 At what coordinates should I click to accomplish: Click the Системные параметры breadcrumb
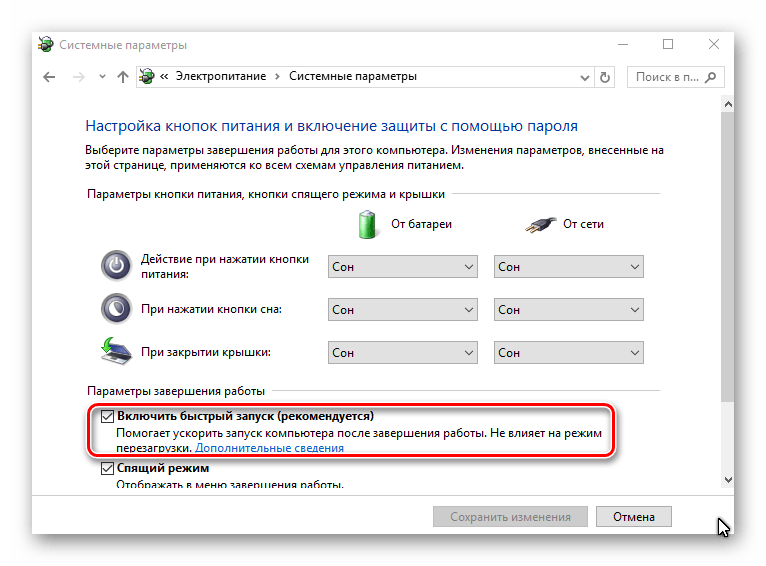coord(353,76)
